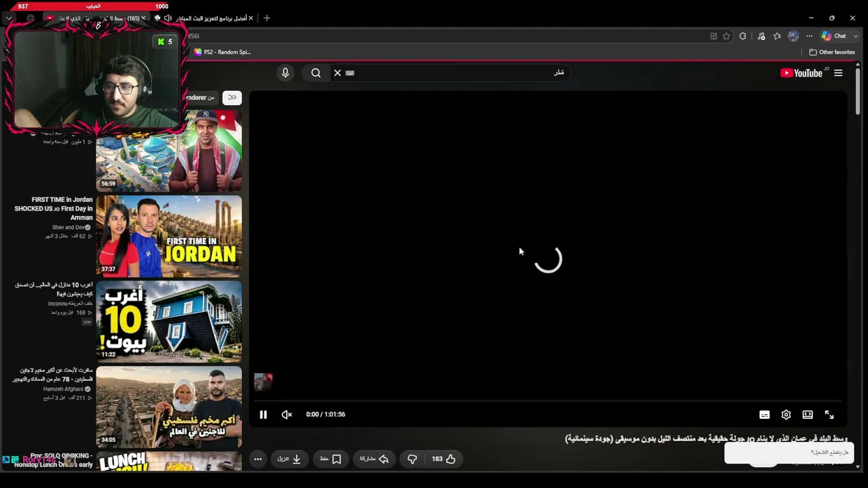Close the أفضل برنامج لتعزيز البث tab

(x=250, y=18)
